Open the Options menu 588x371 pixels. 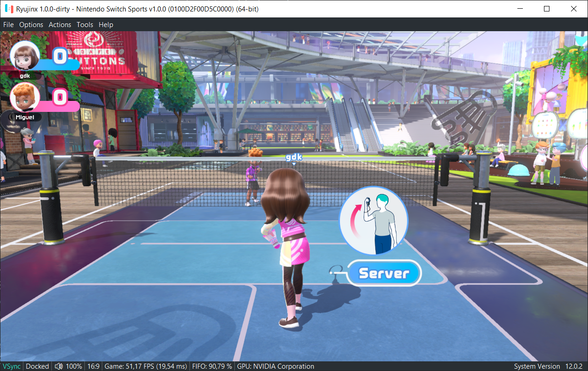pyautogui.click(x=31, y=25)
